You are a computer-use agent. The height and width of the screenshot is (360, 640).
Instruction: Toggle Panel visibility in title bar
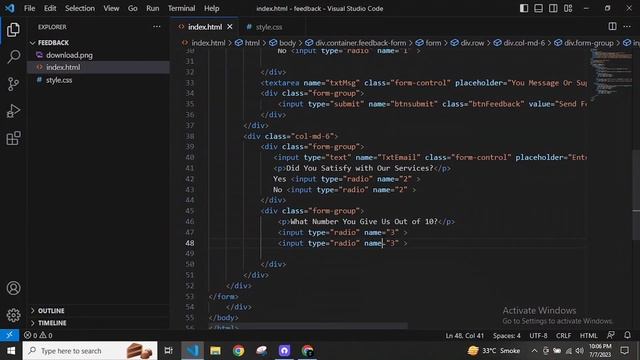tap(538, 8)
